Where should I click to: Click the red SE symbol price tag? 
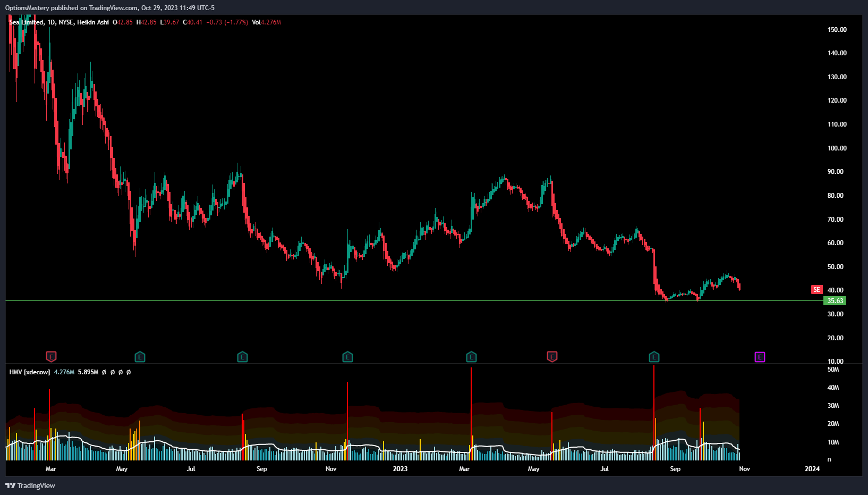[x=816, y=290]
